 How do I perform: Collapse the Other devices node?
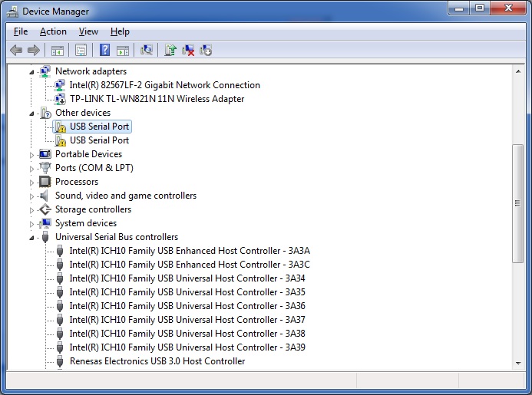tap(31, 114)
